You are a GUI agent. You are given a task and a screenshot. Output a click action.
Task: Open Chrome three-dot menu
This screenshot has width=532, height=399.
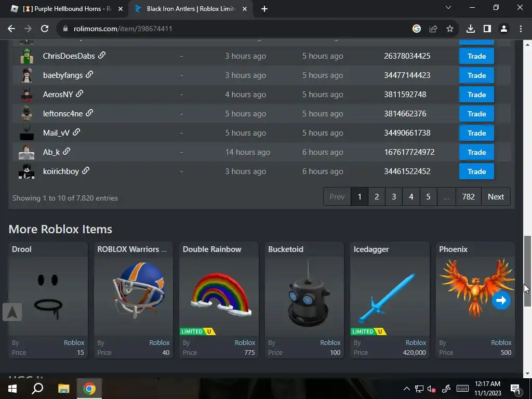(x=521, y=29)
